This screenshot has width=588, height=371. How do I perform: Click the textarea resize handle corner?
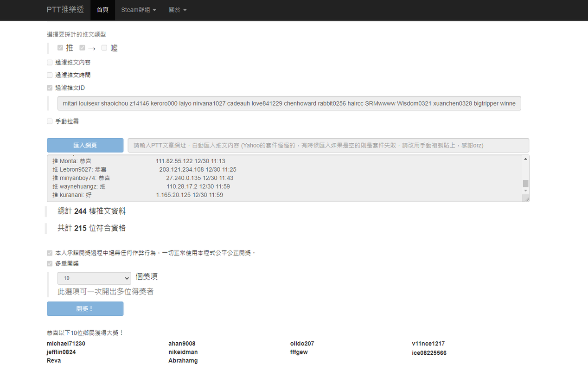point(526,198)
